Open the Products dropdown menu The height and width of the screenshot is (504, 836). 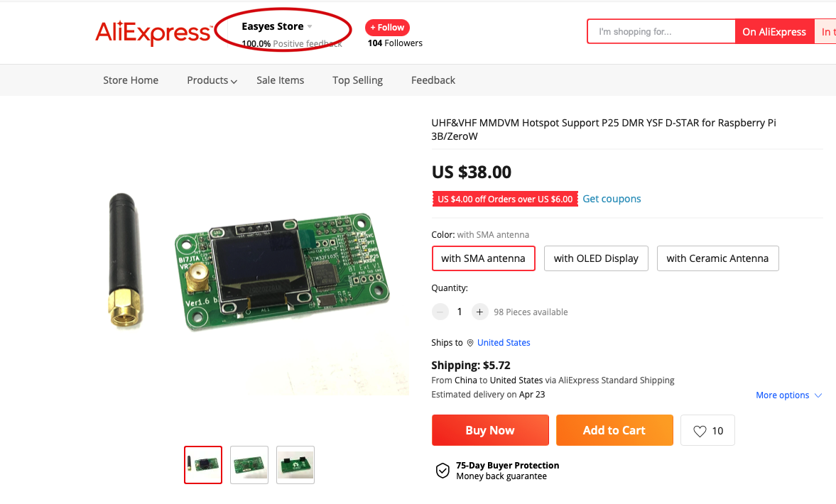point(212,80)
